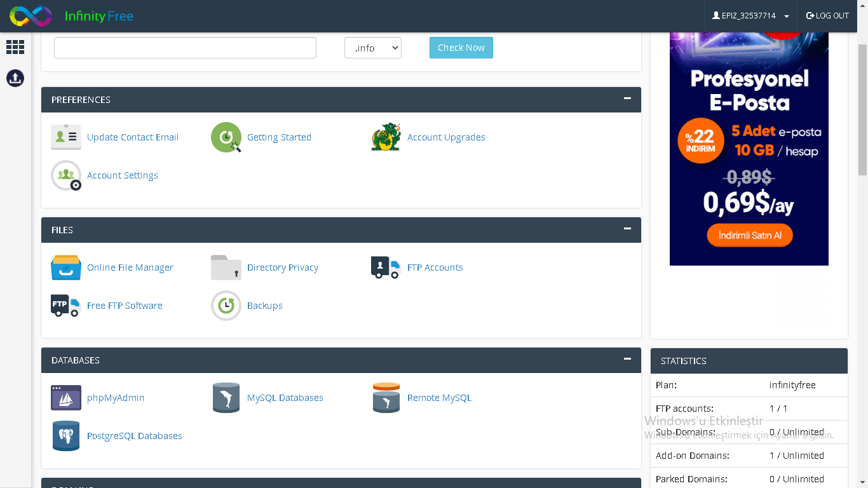Screen dimensions: 868x488
Task: Click the Getting Started icon
Action: tap(226, 137)
